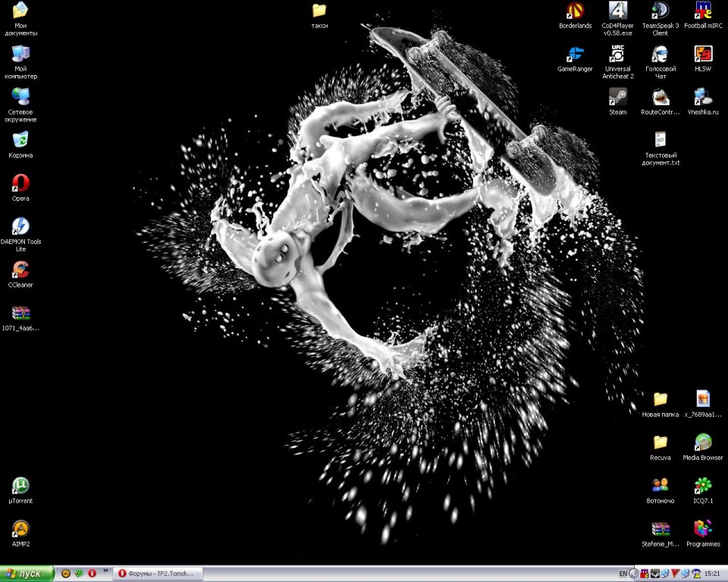
Task: Select the CoD4Player v0.58.exe icon
Action: coord(617,11)
